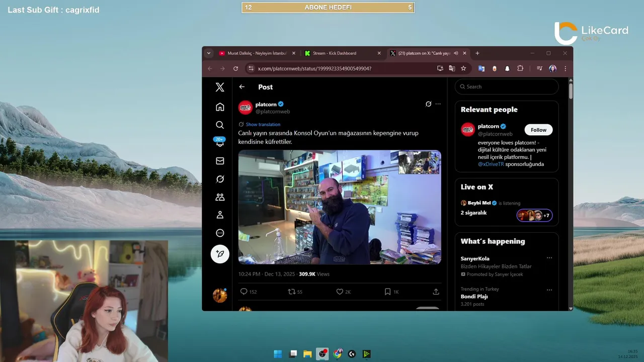Open account avatar at sidebar bottom
This screenshot has height=362, width=644.
[220, 295]
